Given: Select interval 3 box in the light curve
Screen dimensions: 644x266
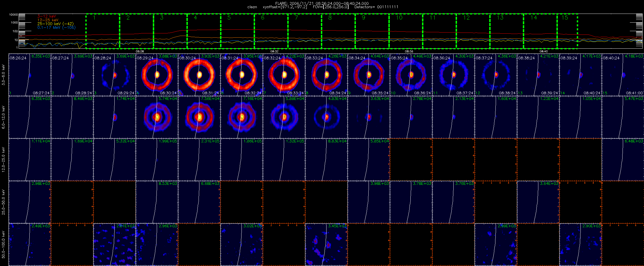Looking at the screenshot, I should tap(170, 31).
